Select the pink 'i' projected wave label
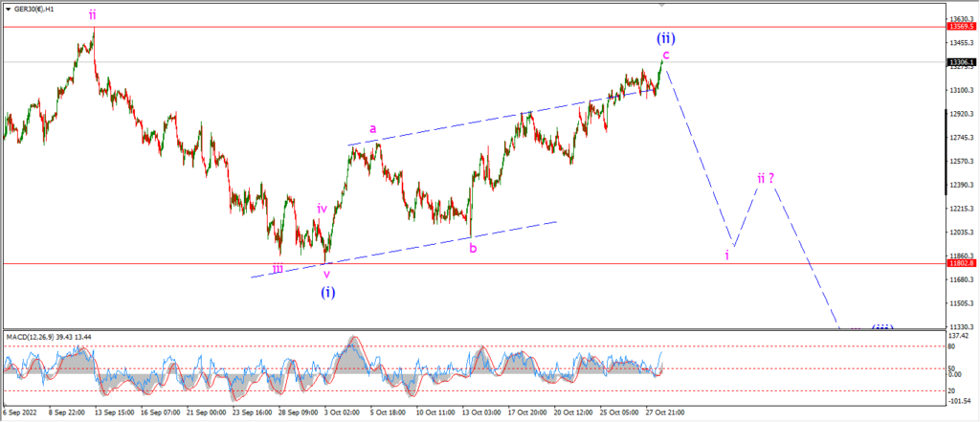This screenshot has width=980, height=422. (x=727, y=255)
